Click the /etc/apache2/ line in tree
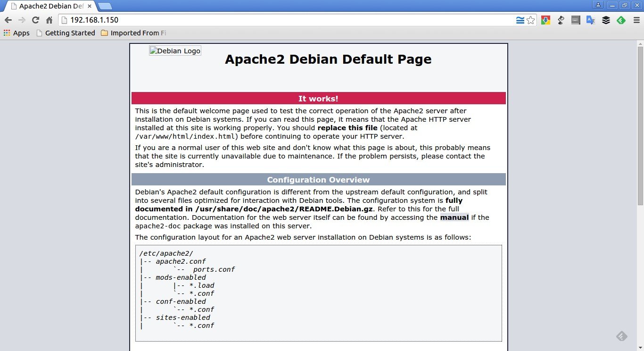 [x=166, y=253]
